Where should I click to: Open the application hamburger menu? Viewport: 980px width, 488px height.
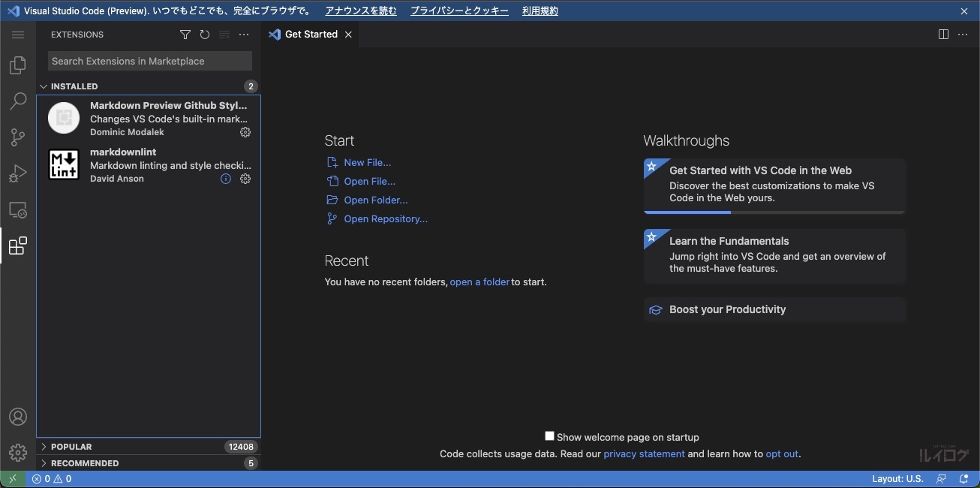click(x=17, y=34)
